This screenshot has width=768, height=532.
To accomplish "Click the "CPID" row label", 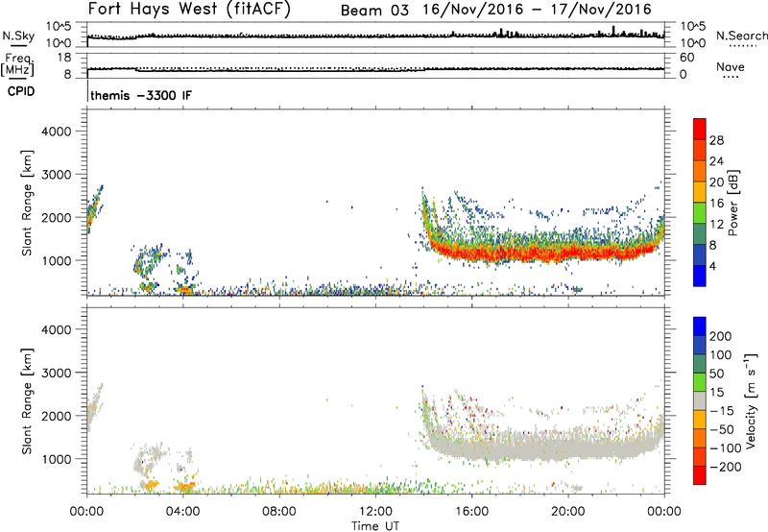I will pos(21,91).
